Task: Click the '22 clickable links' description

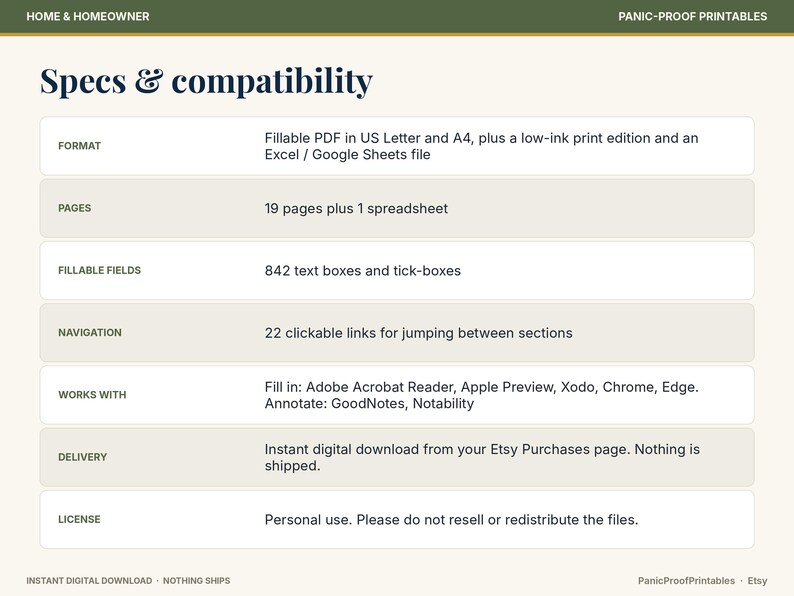Action: pyautogui.click(x=418, y=333)
